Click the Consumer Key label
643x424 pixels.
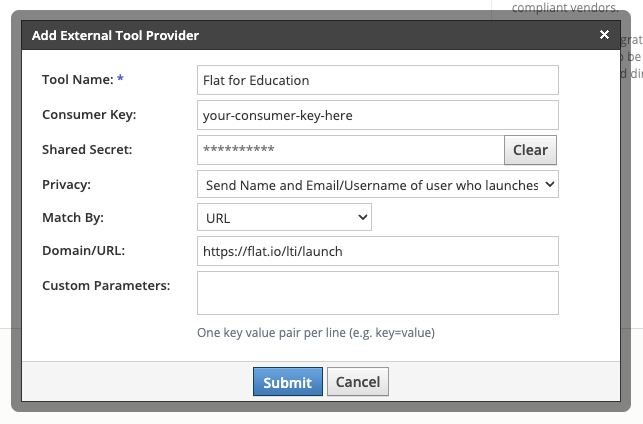(89, 114)
